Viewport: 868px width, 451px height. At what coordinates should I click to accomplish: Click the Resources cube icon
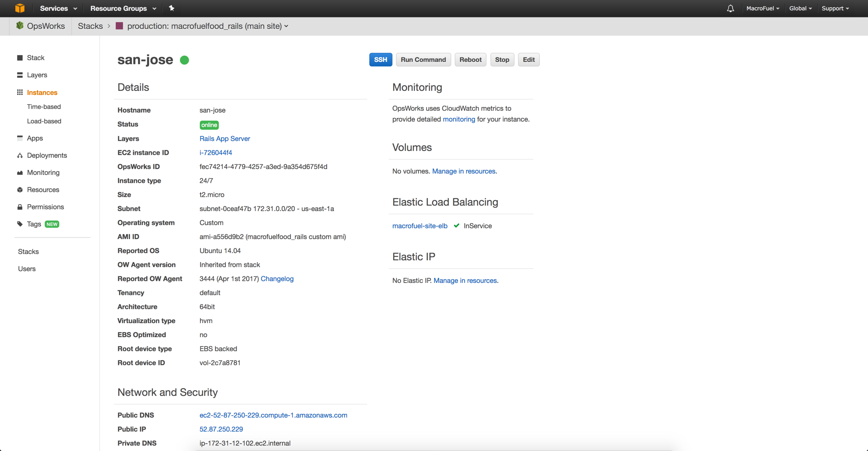[x=20, y=190]
